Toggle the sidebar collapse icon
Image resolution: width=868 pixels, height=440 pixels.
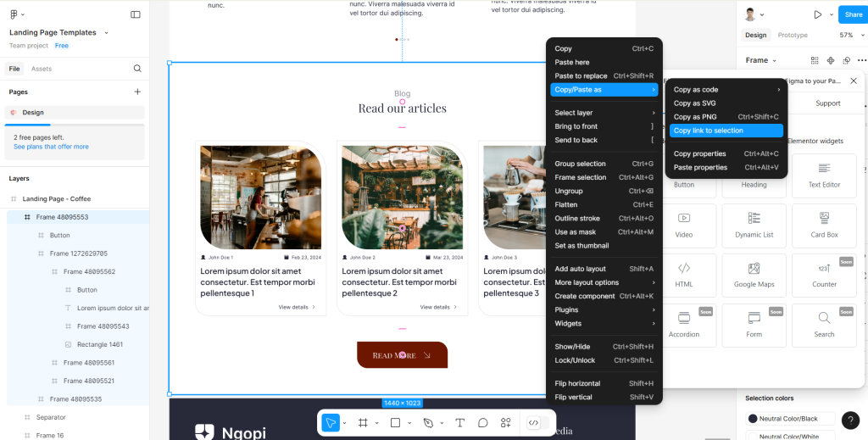coord(135,14)
